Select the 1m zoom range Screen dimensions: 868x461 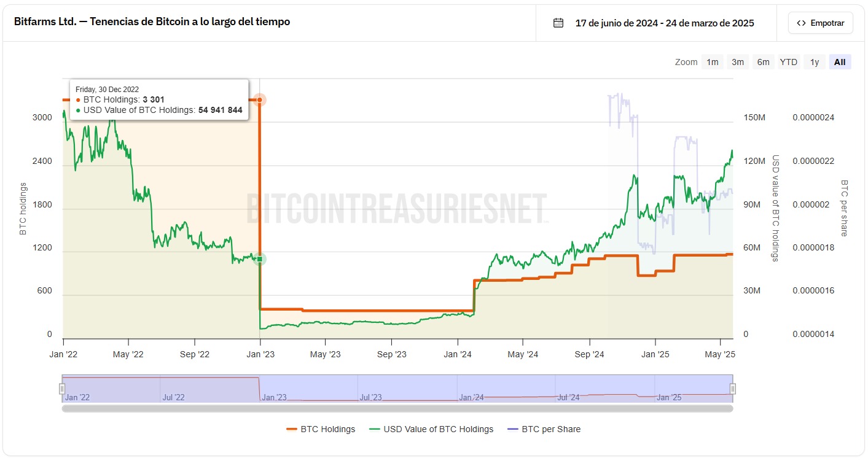pyautogui.click(x=713, y=62)
